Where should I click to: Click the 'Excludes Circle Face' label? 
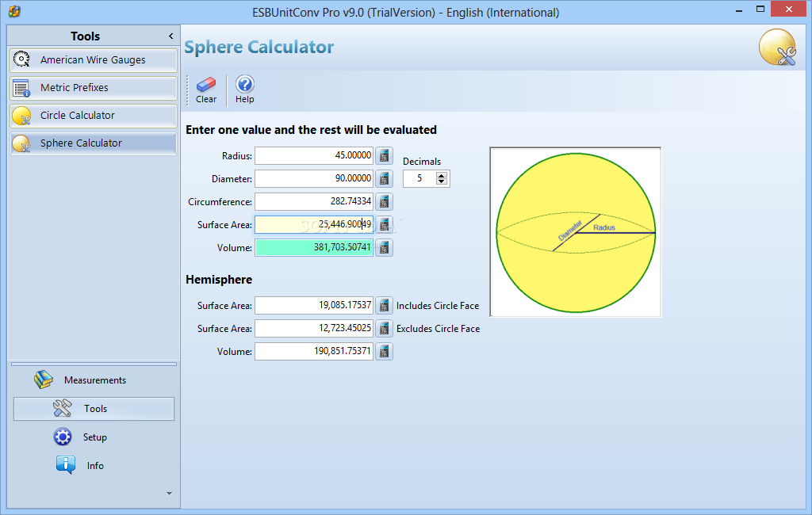(438, 329)
